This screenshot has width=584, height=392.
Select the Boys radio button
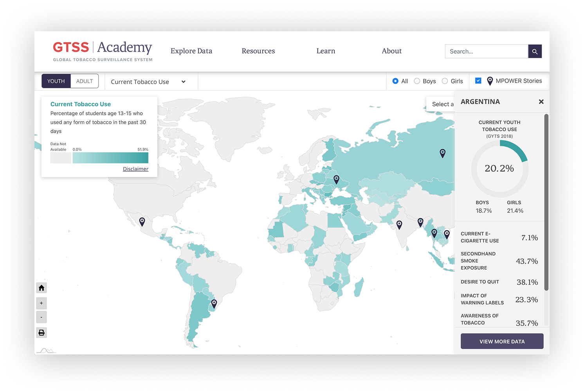[417, 81]
